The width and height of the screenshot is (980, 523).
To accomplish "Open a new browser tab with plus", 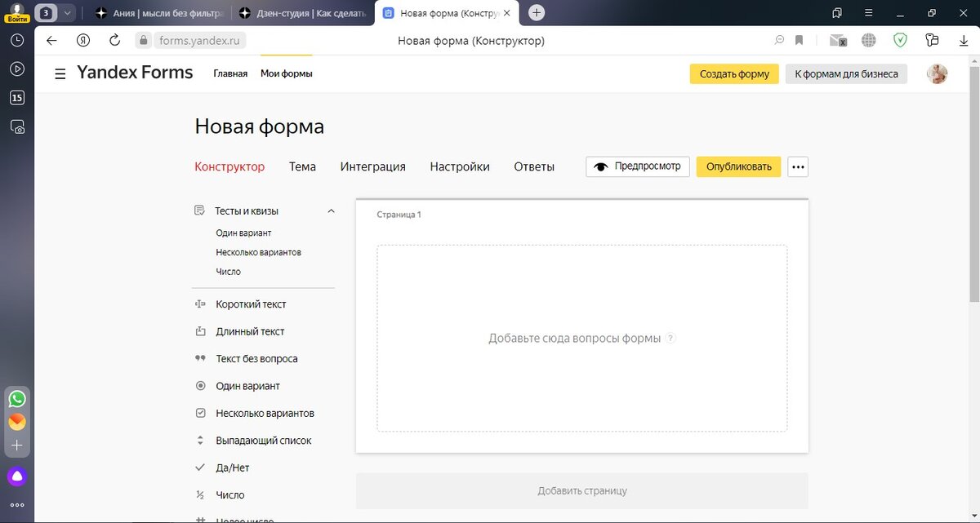I will 537,13.
